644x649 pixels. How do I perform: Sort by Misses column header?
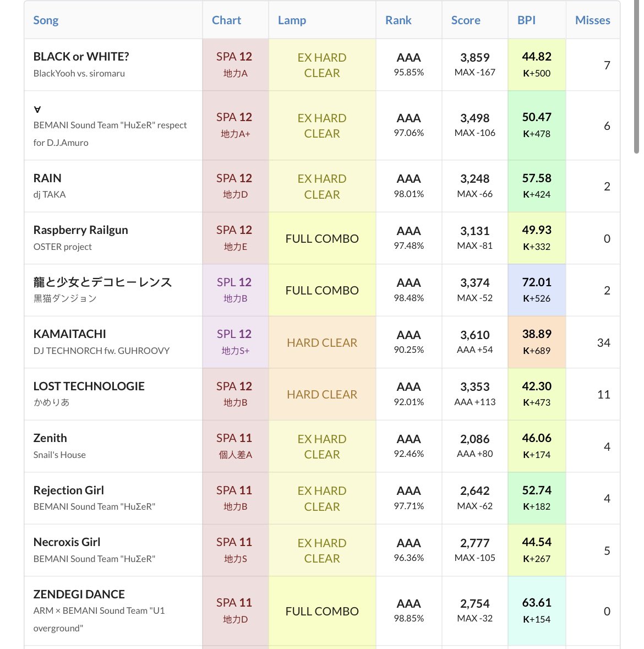(592, 20)
